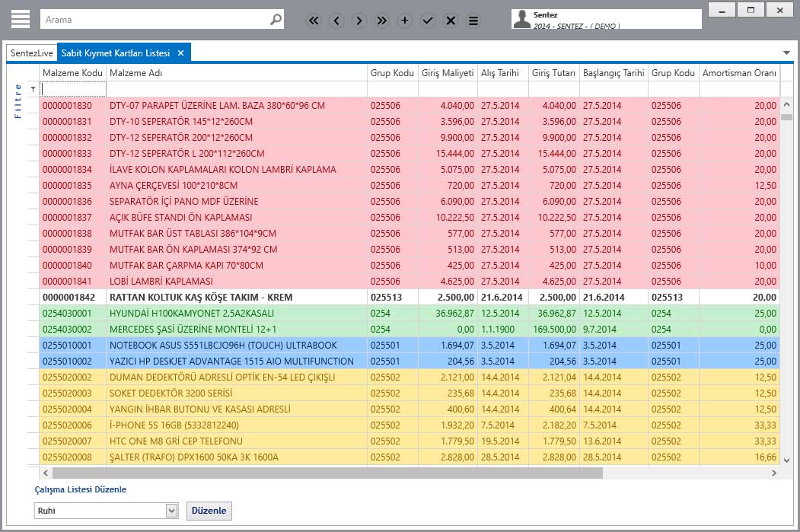
Task: Click the vertical scrollbar up arrow
Action: click(x=787, y=104)
